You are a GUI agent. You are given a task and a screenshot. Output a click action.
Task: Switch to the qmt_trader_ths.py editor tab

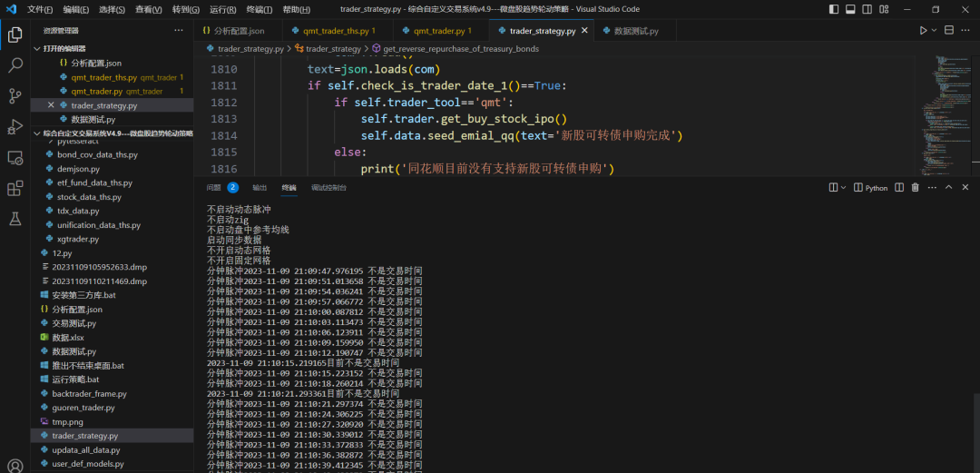[338, 31]
